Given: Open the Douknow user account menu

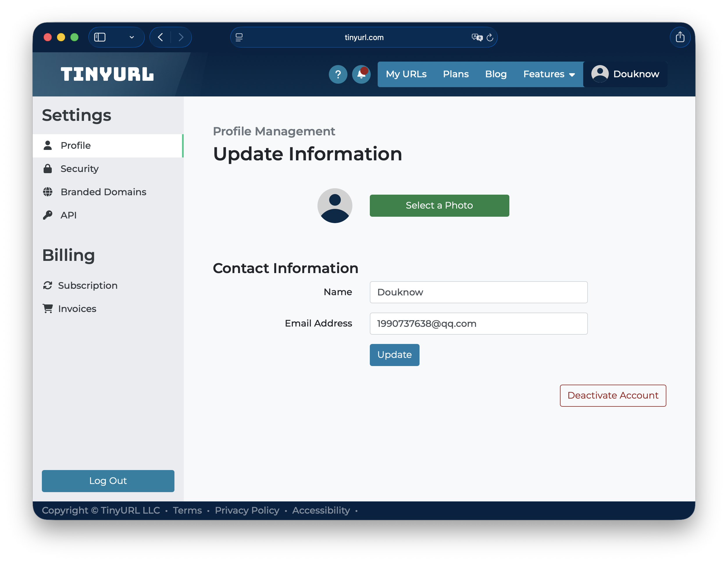Looking at the screenshot, I should [625, 74].
